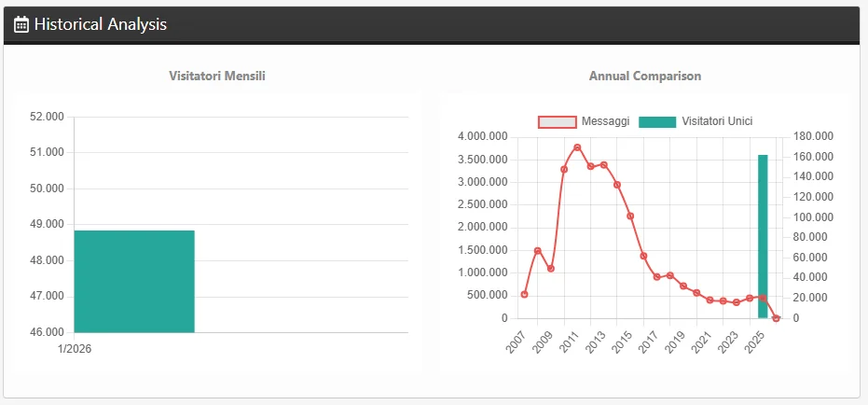The width and height of the screenshot is (868, 405).
Task: Select the 2010 Messaggi data point
Action: 564,169
